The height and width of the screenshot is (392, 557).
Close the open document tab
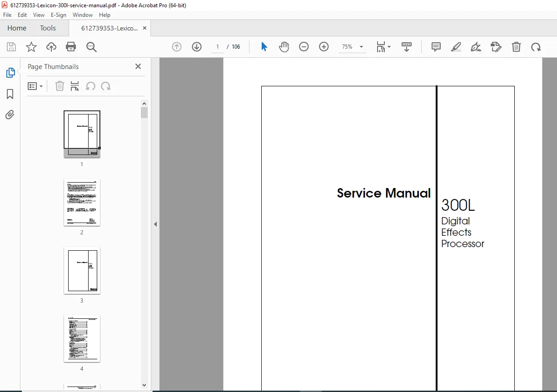[x=144, y=28]
